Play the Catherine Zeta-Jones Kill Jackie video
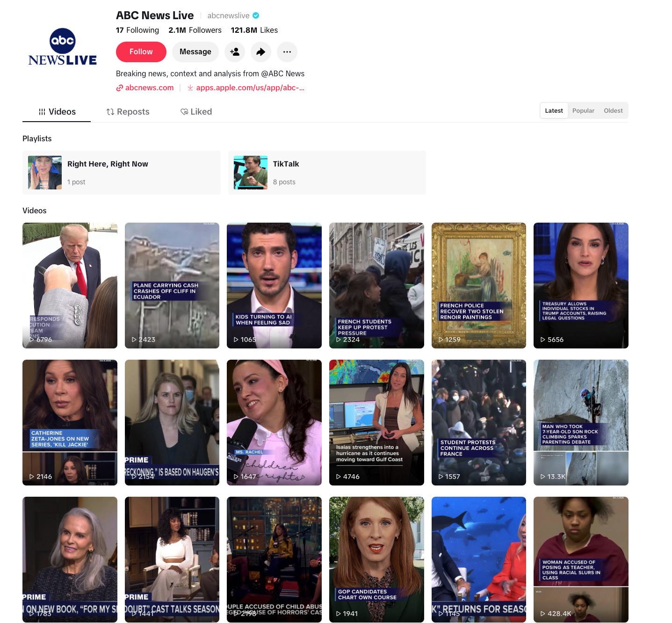 coord(70,422)
